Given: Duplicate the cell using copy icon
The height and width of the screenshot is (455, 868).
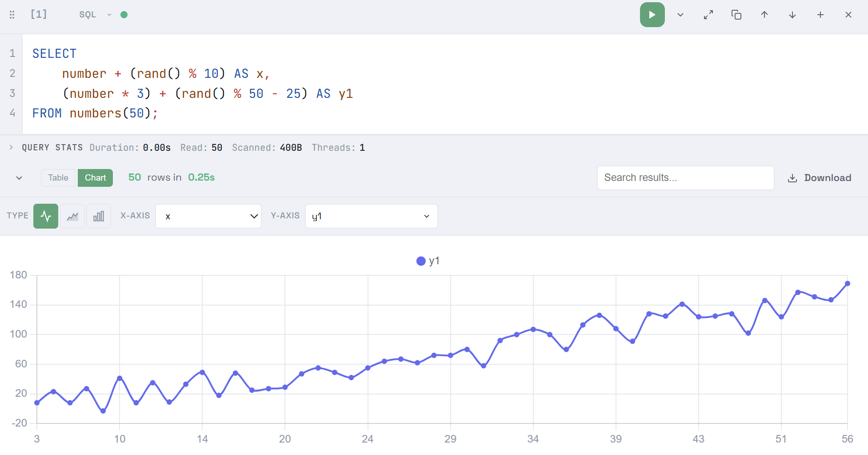Looking at the screenshot, I should coord(736,15).
